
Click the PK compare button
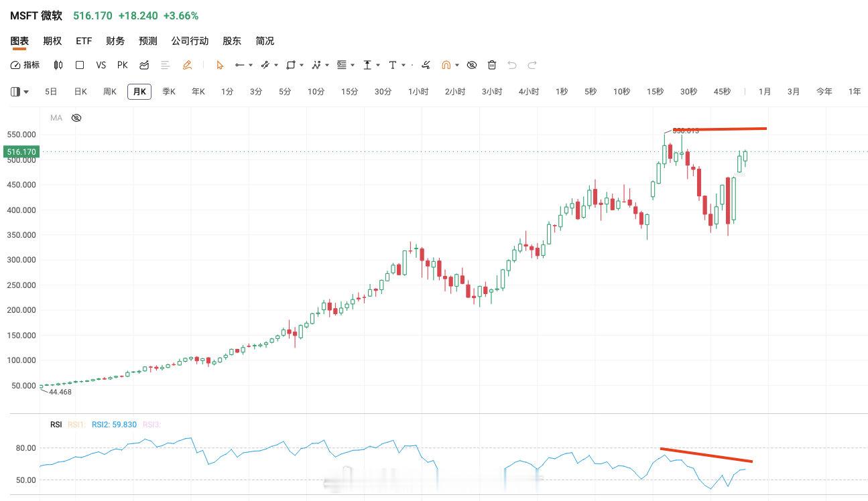coord(123,65)
